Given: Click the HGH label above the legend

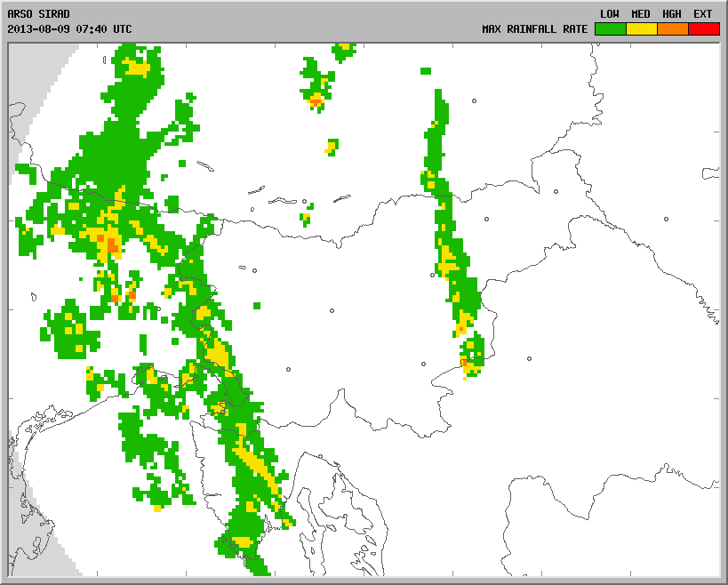Looking at the screenshot, I should coord(672,13).
